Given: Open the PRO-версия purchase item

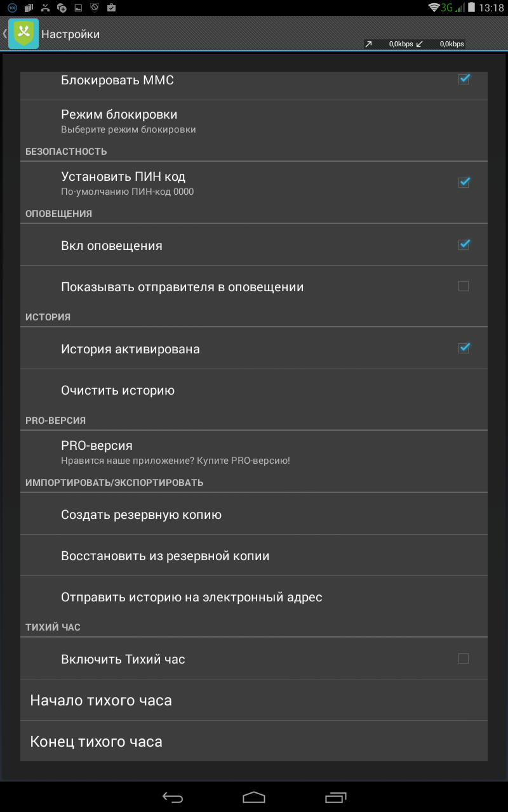Looking at the screenshot, I should tap(254, 452).
